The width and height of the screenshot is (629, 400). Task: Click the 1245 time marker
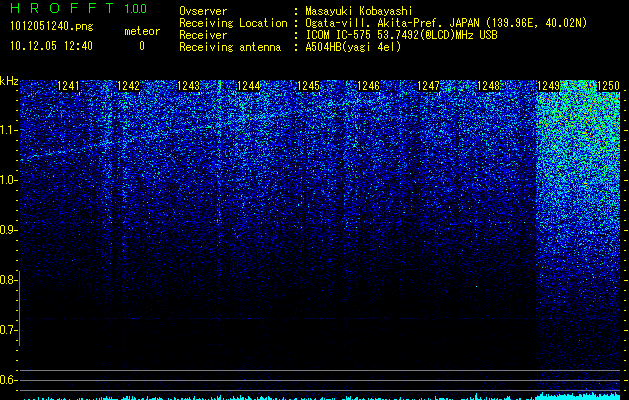(x=308, y=85)
